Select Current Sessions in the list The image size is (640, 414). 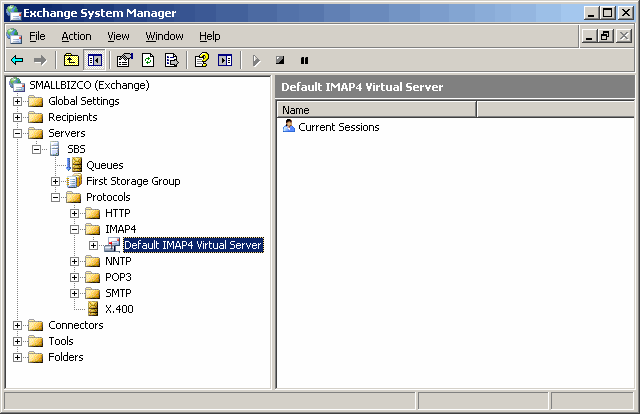[x=339, y=127]
